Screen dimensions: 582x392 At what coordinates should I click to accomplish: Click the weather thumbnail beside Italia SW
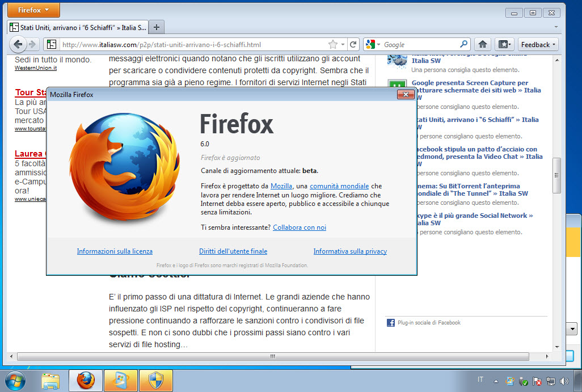(x=397, y=61)
